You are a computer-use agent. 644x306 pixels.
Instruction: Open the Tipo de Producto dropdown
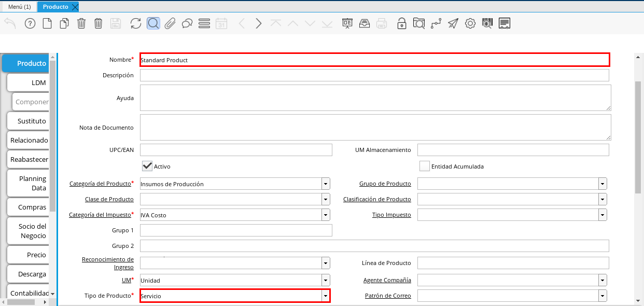point(326,296)
